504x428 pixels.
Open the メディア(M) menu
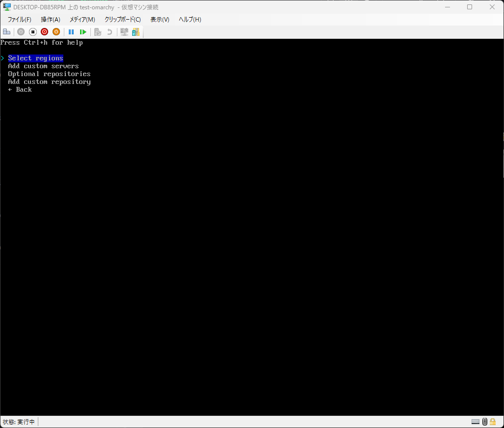tap(83, 20)
